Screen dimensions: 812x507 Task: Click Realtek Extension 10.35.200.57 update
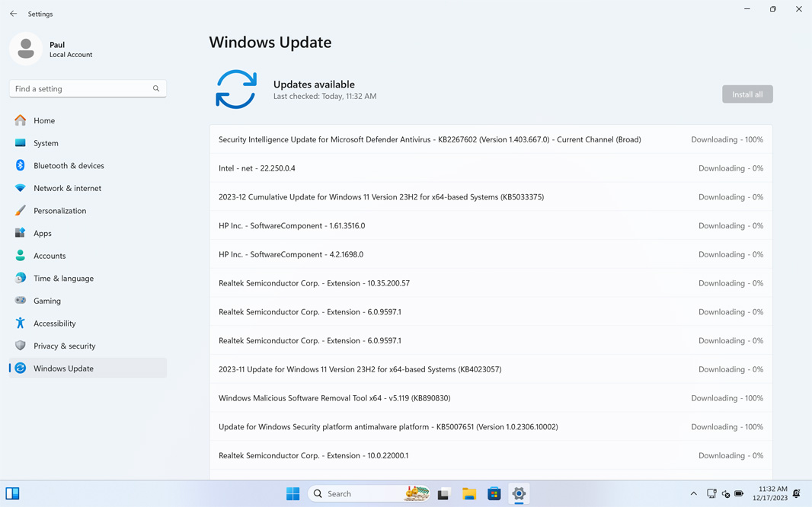(x=491, y=283)
